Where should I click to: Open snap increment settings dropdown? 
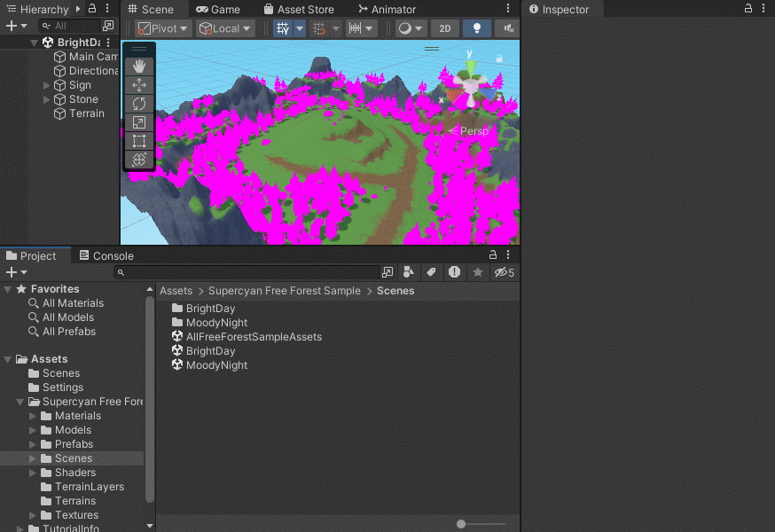coord(360,28)
